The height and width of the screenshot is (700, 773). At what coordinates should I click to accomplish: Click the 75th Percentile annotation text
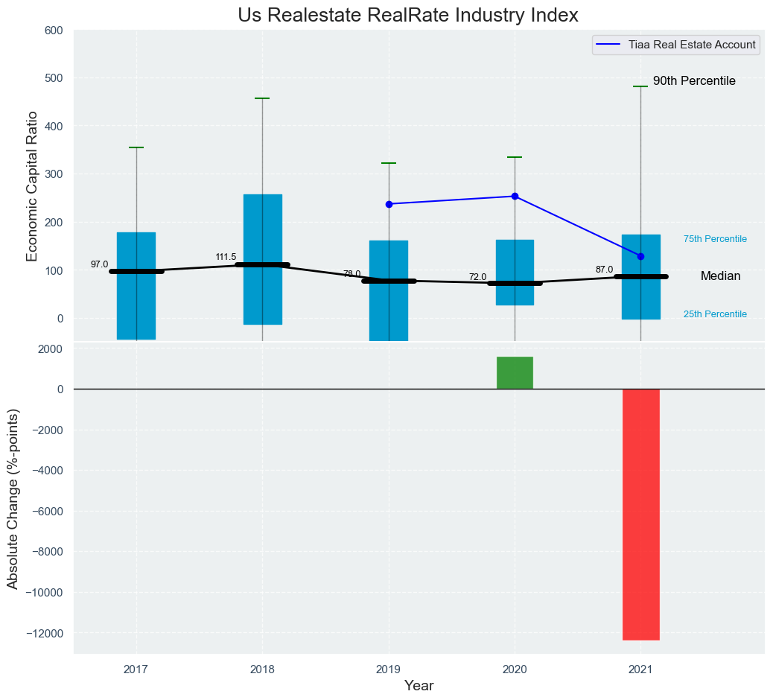715,239
